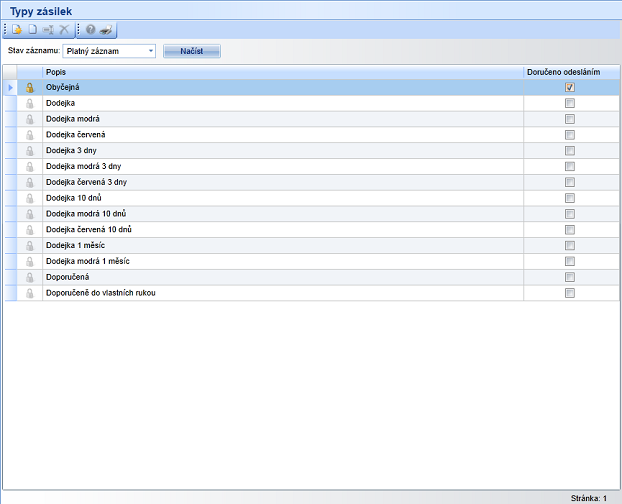Select the Doporučená row text
This screenshot has width=622, height=504.
click(x=67, y=277)
